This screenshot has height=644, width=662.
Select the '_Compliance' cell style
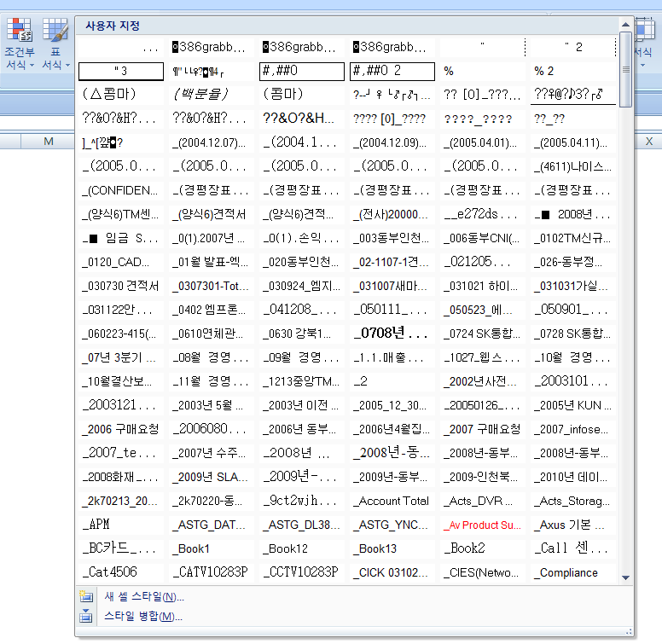click(x=573, y=572)
